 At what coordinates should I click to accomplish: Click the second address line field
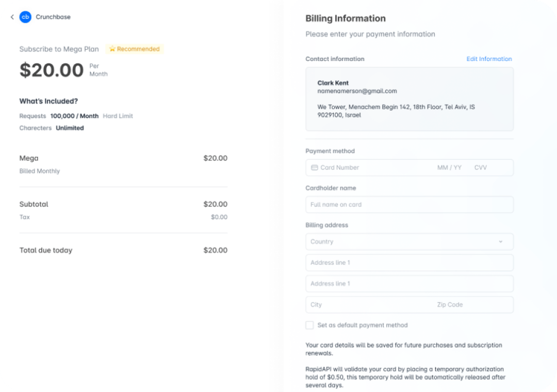(409, 283)
